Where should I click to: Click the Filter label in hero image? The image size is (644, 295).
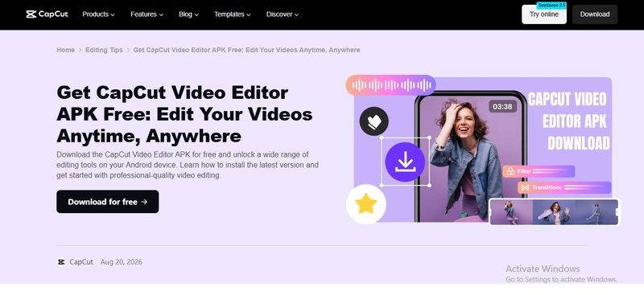point(539,171)
